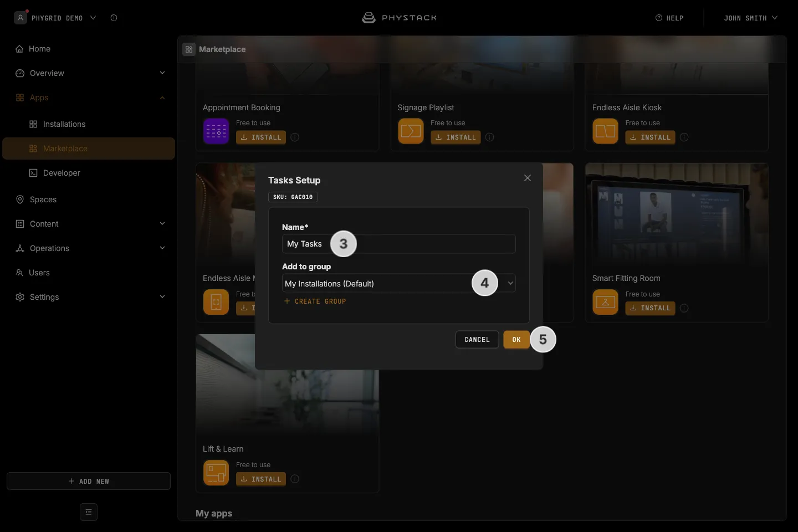Click the Smart Fitting Room app icon

[605, 302]
